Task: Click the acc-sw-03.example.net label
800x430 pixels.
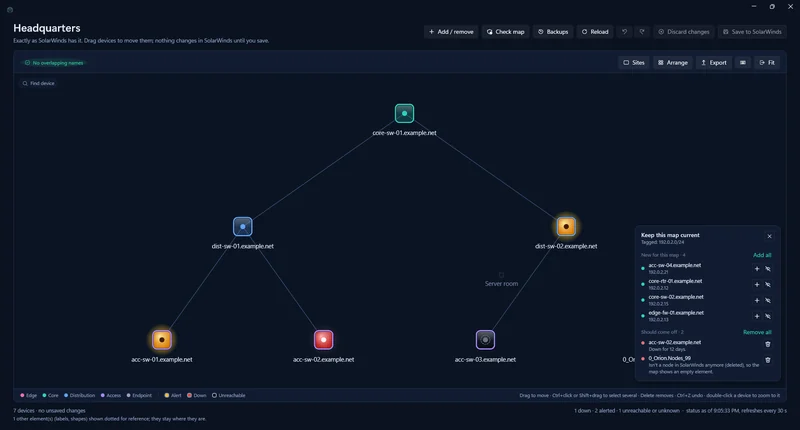Action: click(485, 359)
